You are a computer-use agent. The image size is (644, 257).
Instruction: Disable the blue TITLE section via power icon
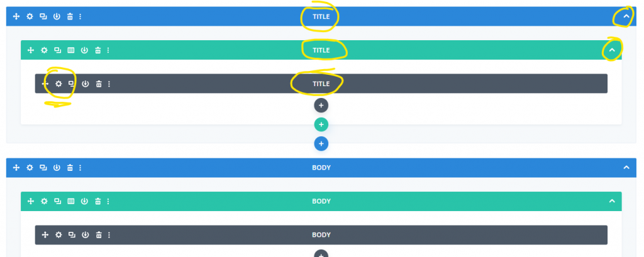point(57,17)
